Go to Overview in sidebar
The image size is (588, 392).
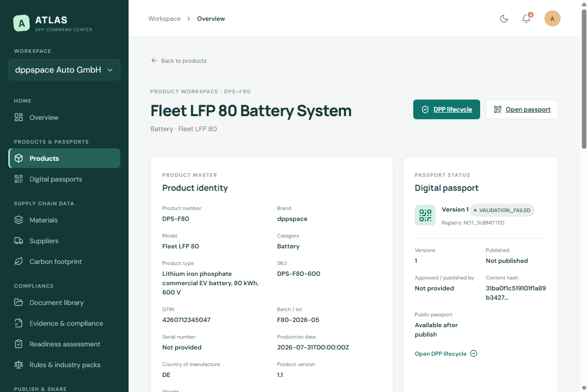tap(64, 117)
